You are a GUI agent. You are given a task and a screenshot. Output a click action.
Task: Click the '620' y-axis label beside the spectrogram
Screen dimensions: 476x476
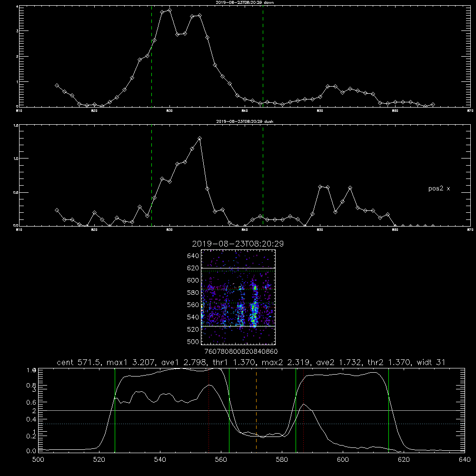pyautogui.click(x=193, y=268)
